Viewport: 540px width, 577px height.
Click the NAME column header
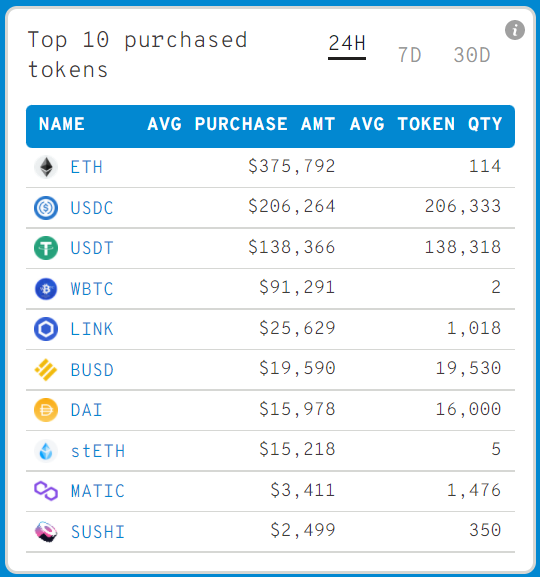(x=62, y=124)
